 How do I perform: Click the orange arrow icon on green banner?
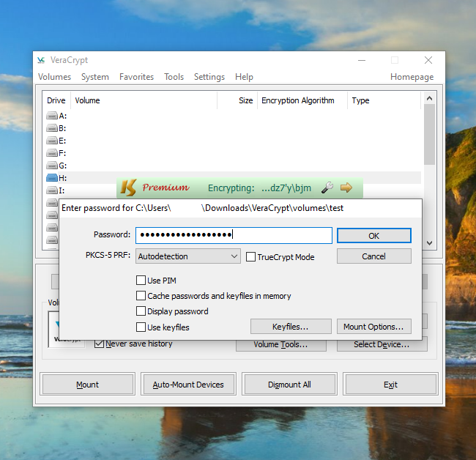pos(346,188)
